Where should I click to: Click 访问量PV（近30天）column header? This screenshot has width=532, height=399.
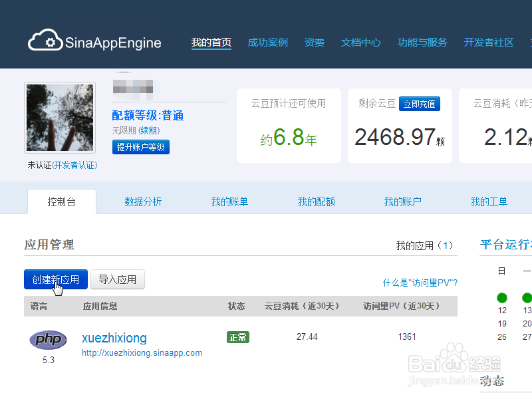coord(402,307)
